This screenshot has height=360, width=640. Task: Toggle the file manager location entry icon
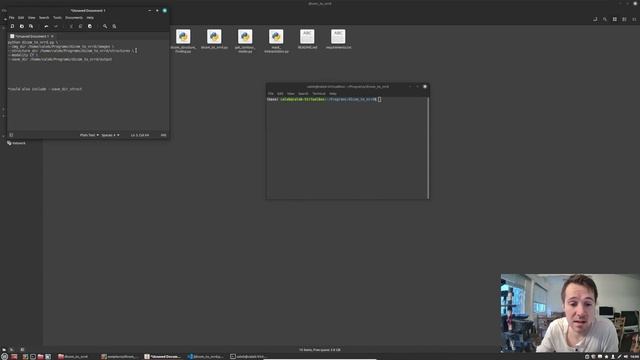(x=595, y=19)
